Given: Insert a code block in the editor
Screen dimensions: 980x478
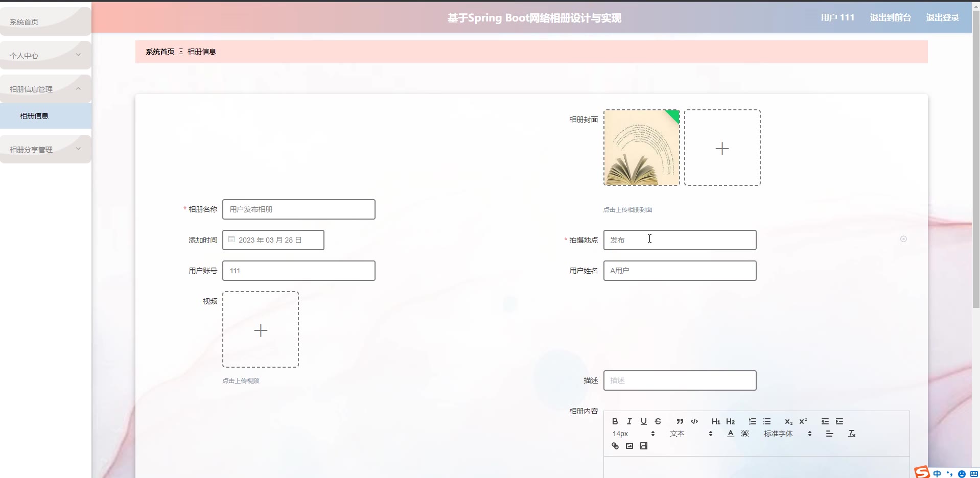Looking at the screenshot, I should coord(694,421).
